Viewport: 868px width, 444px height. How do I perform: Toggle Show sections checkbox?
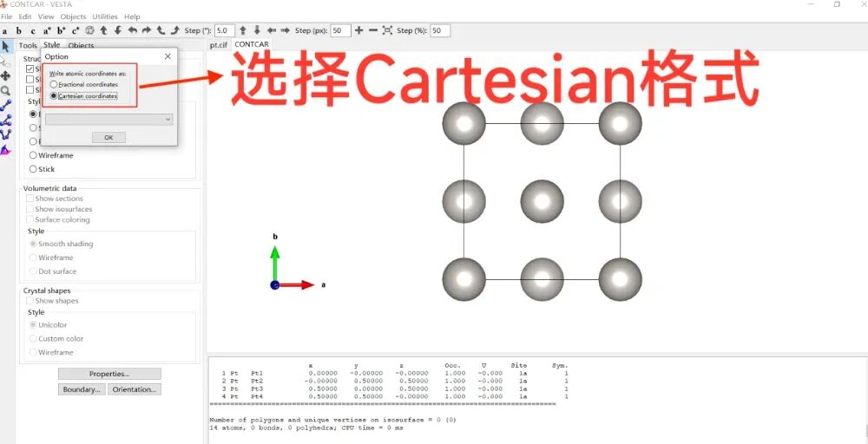pyautogui.click(x=54, y=199)
